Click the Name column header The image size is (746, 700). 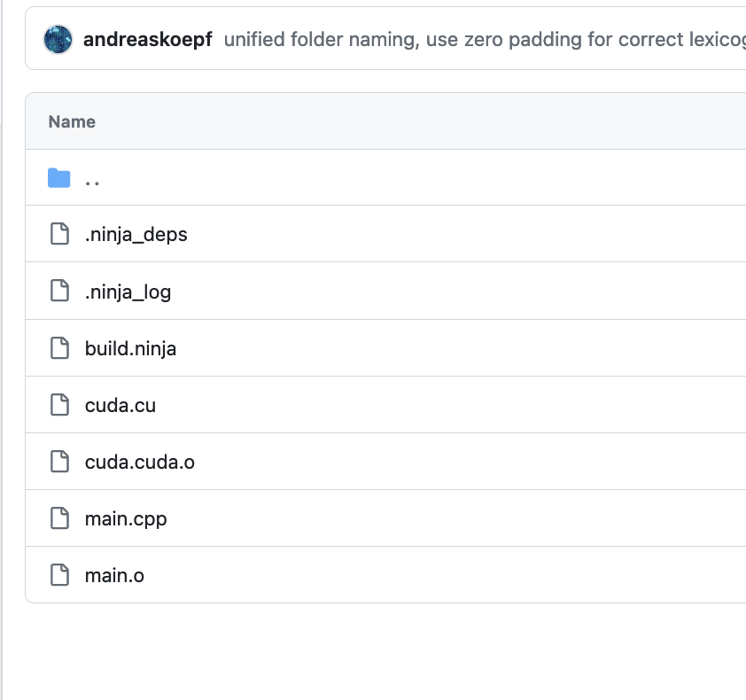(x=72, y=121)
